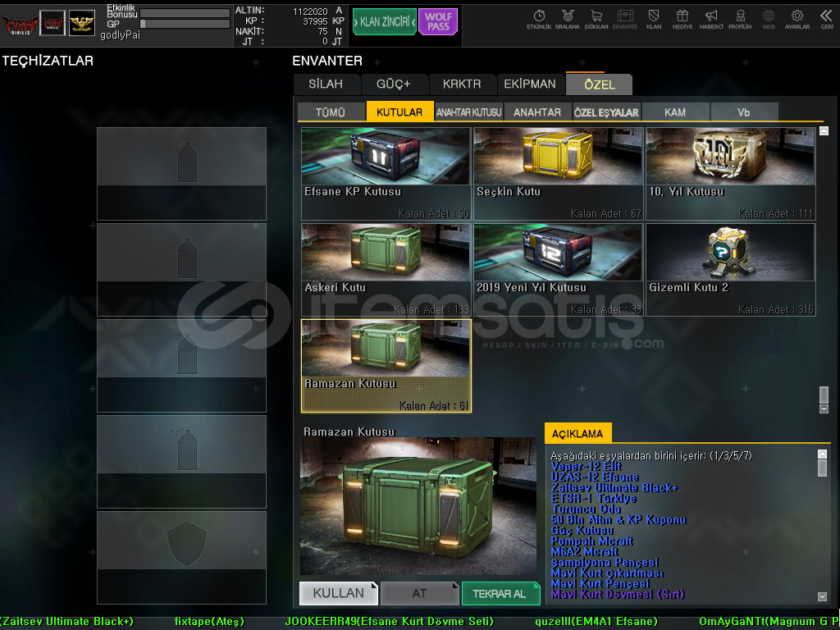The width and height of the screenshot is (840, 630).
Task: Open the AÇIKLAMA description tab
Action: pyautogui.click(x=577, y=433)
